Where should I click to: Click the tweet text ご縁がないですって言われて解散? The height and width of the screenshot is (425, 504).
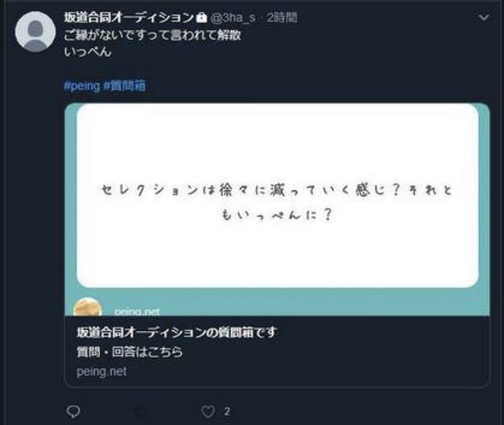tap(153, 35)
